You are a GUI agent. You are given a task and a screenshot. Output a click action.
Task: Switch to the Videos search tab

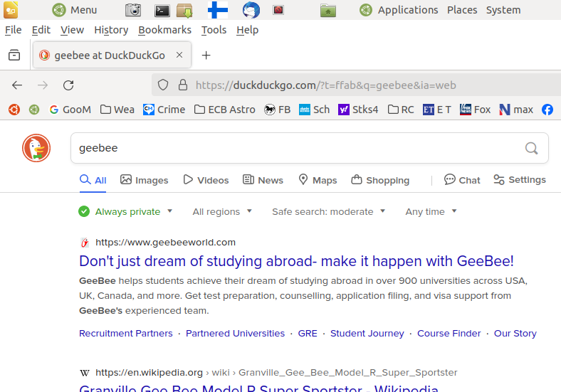tap(206, 180)
